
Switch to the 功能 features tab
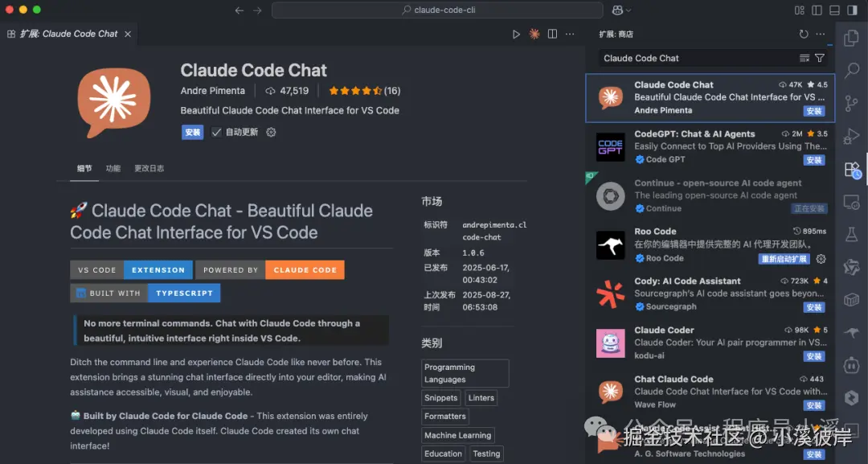(113, 168)
